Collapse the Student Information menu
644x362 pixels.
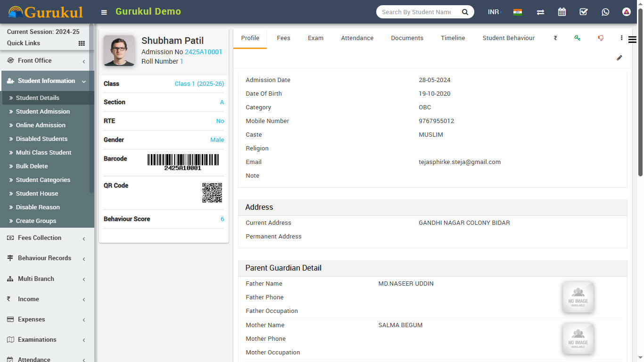point(47,81)
